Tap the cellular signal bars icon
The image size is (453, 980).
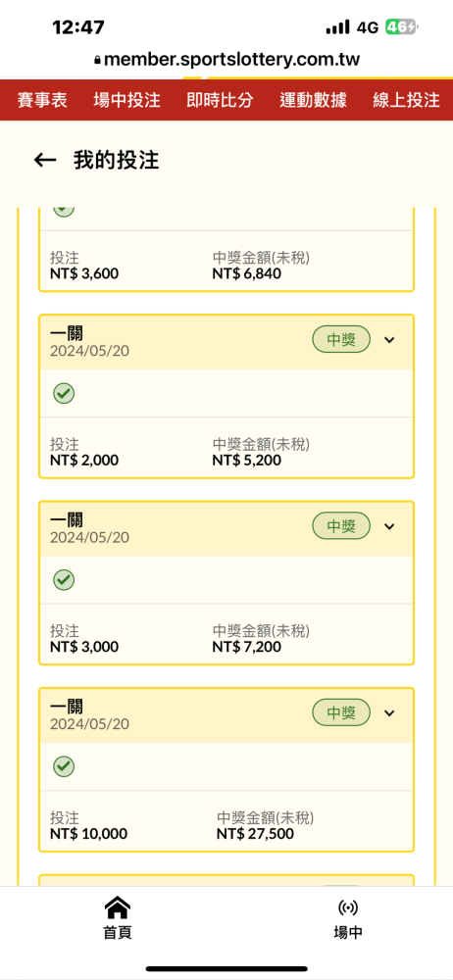coord(338,27)
